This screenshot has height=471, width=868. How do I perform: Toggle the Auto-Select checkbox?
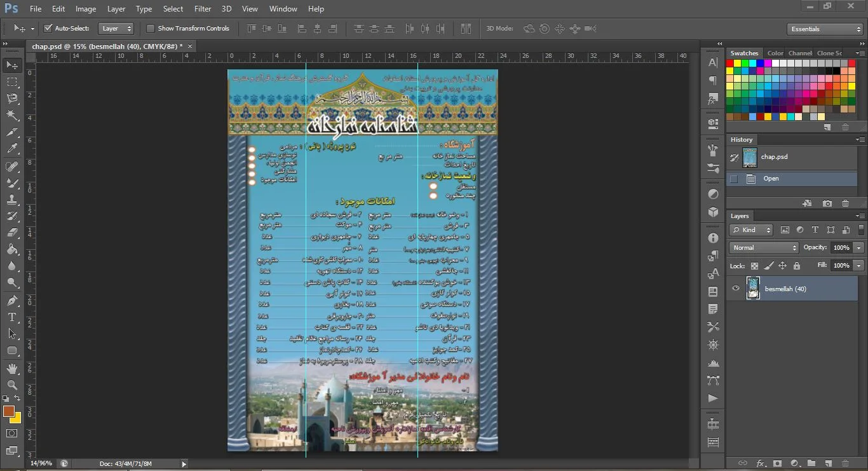[48, 29]
